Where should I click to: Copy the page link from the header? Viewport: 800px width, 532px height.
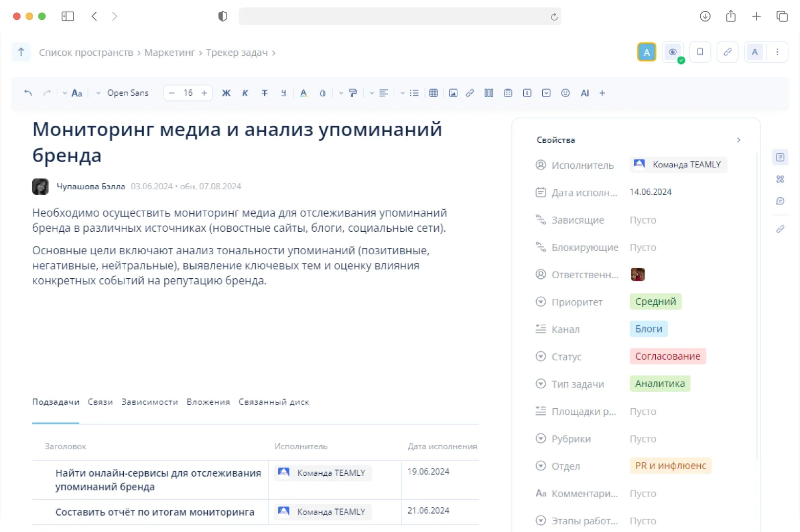click(727, 52)
